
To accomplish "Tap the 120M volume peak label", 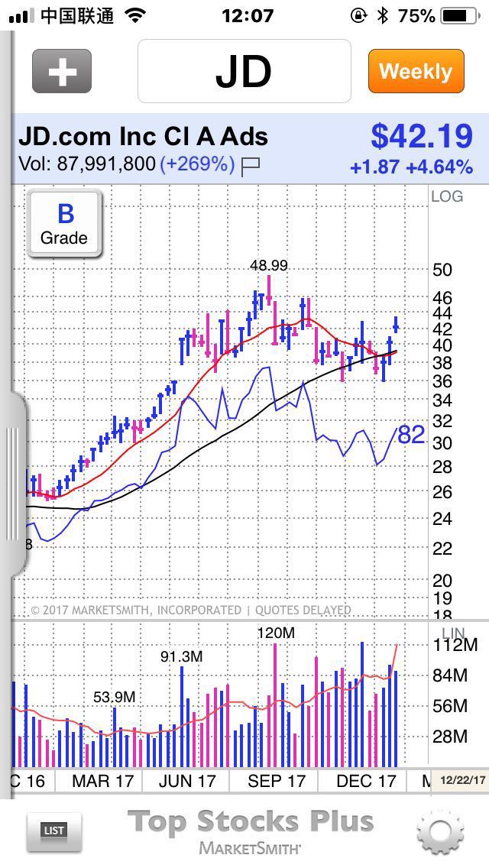I will coord(276,633).
